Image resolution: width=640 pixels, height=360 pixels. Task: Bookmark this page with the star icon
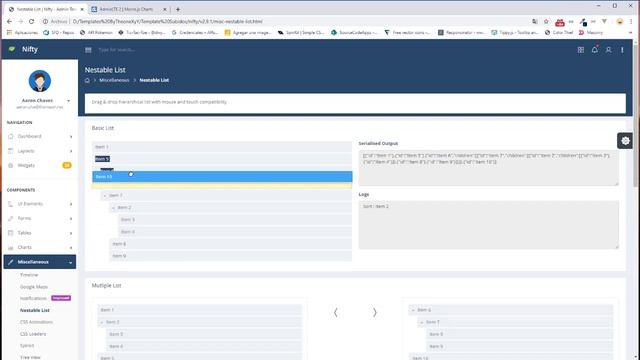[x=546, y=21]
